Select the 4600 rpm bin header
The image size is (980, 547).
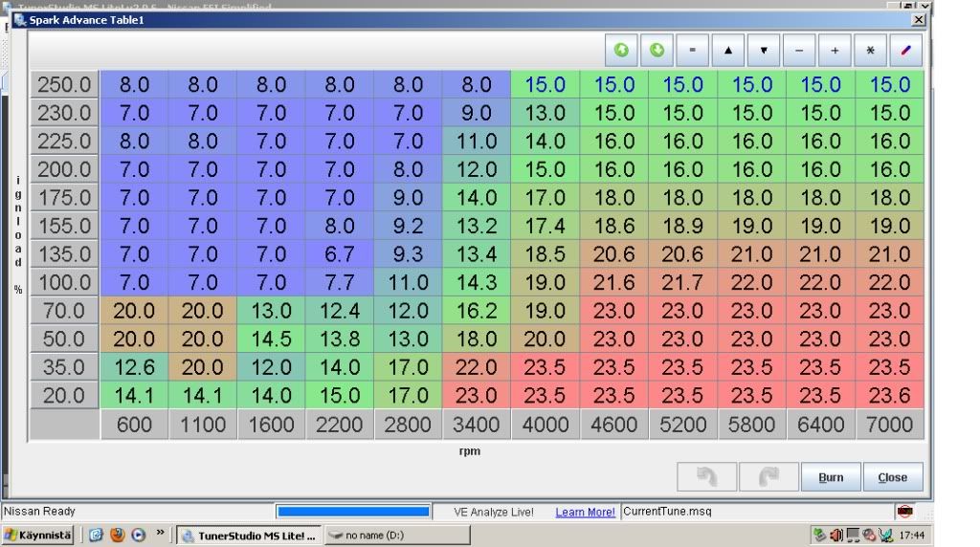pyautogui.click(x=613, y=425)
